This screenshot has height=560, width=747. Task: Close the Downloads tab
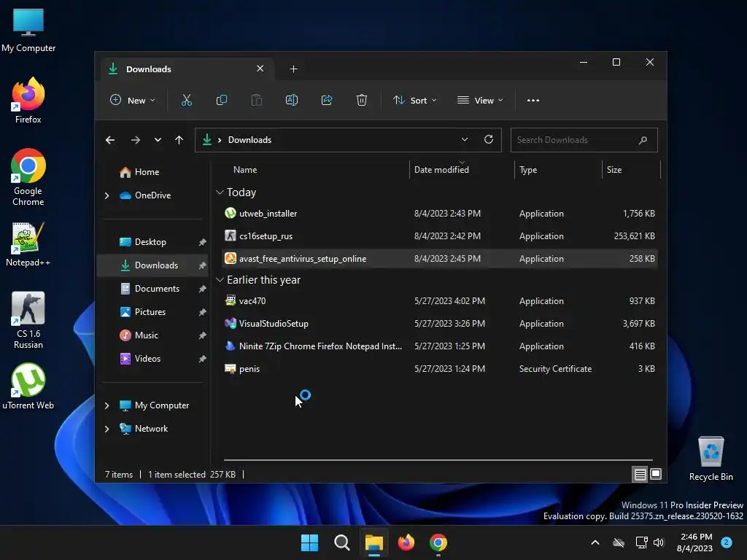[260, 69]
